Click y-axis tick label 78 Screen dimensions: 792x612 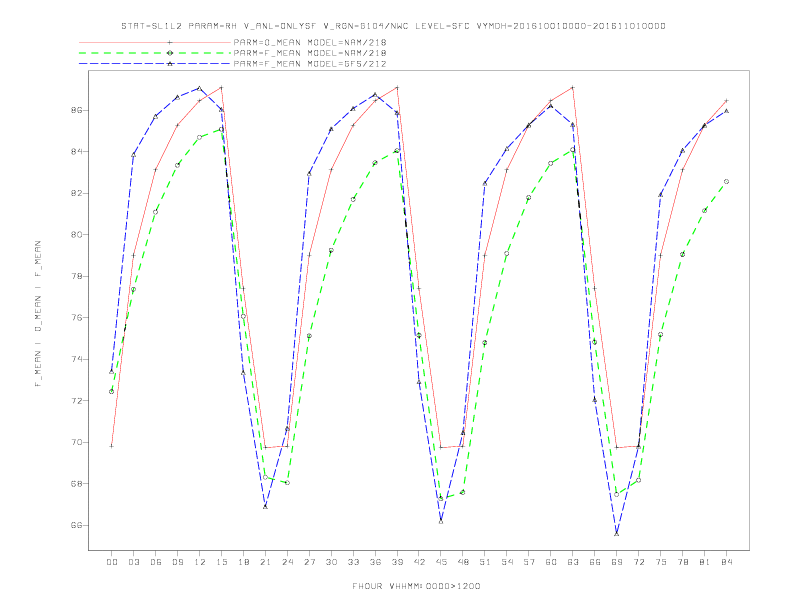(x=76, y=276)
